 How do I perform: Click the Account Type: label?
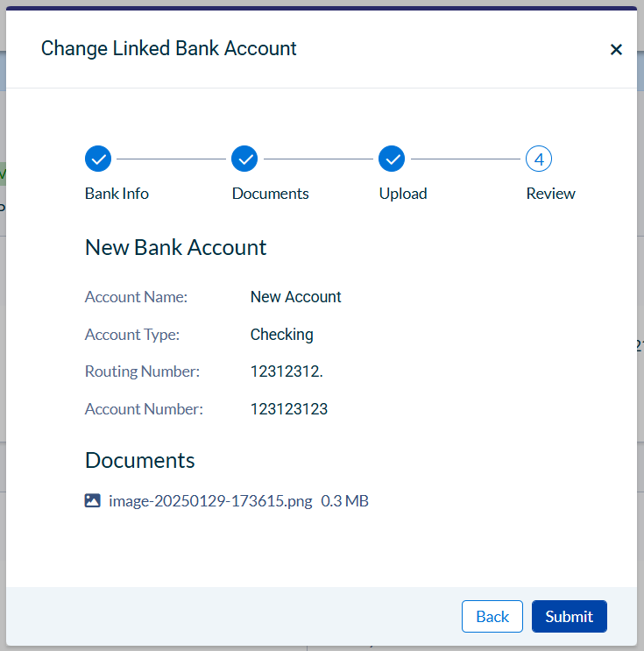tap(132, 335)
